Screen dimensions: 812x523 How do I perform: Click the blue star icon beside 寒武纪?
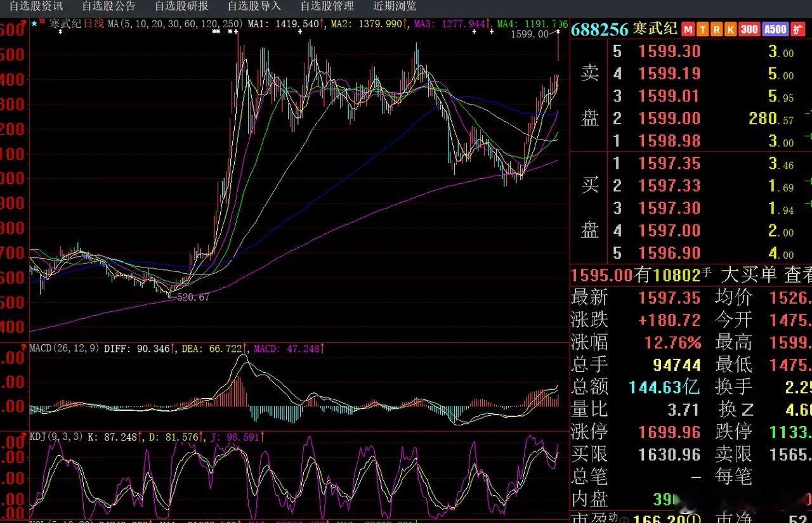click(x=34, y=24)
